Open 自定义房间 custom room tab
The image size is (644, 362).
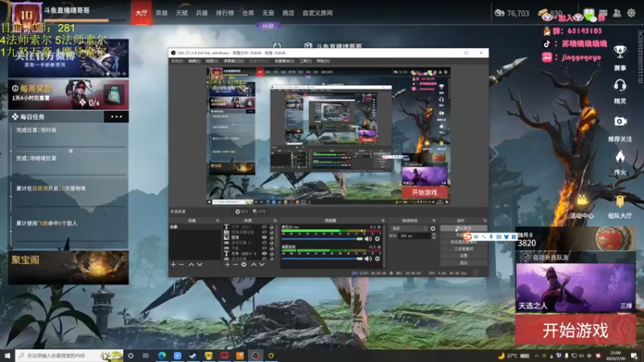pyautogui.click(x=317, y=13)
